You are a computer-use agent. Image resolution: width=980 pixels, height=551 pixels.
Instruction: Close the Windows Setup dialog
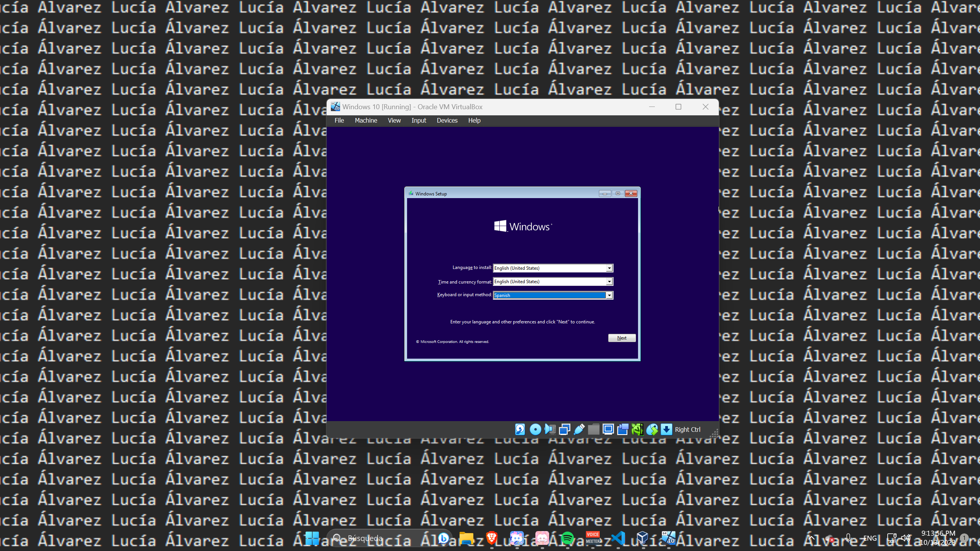point(631,194)
